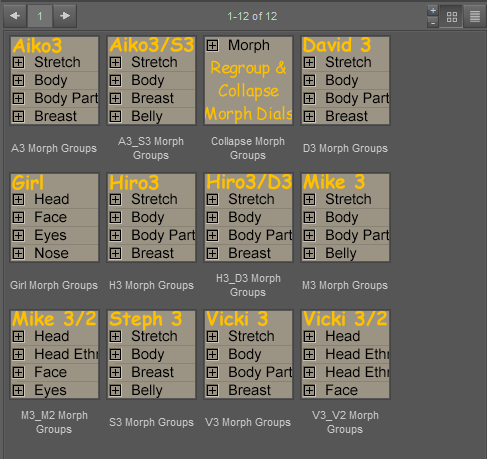Viewport: 487px width, 459px height.
Task: Open Girl Morph Groups thumbnail
Action: pyautogui.click(x=55, y=217)
